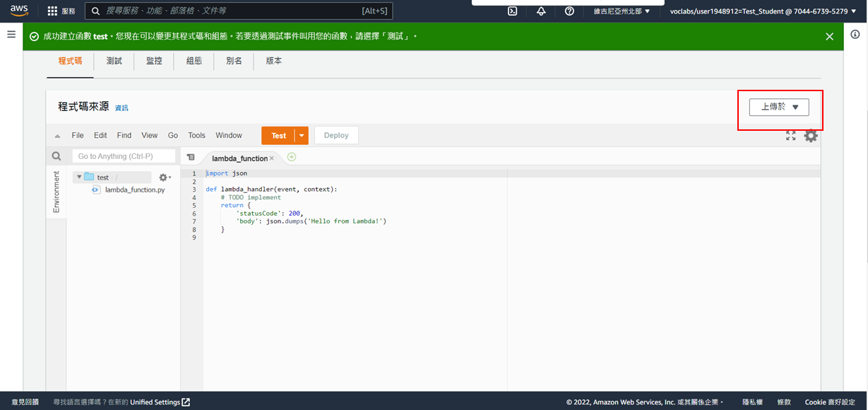Click the 'def lambda_handler' code line

[271, 189]
